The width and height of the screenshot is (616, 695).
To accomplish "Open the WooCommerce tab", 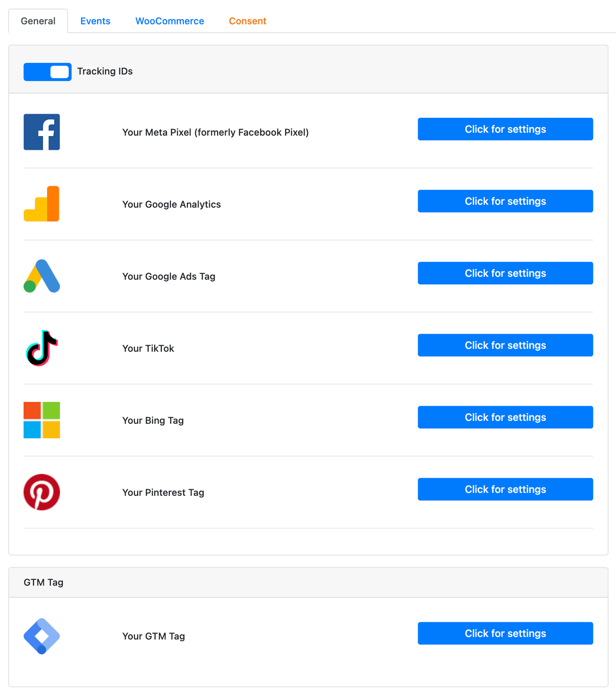I will (170, 21).
